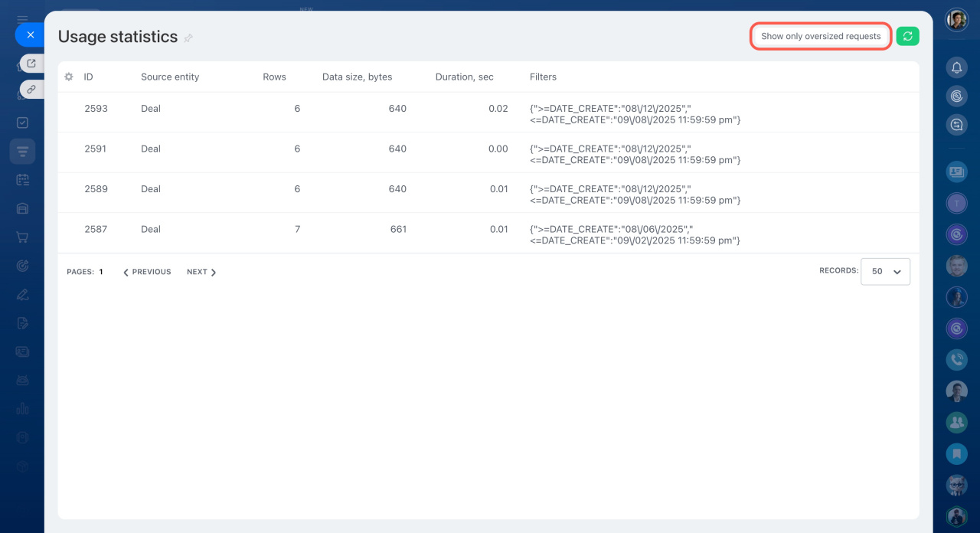Open the table settings gear icon
The image size is (980, 533).
click(69, 77)
